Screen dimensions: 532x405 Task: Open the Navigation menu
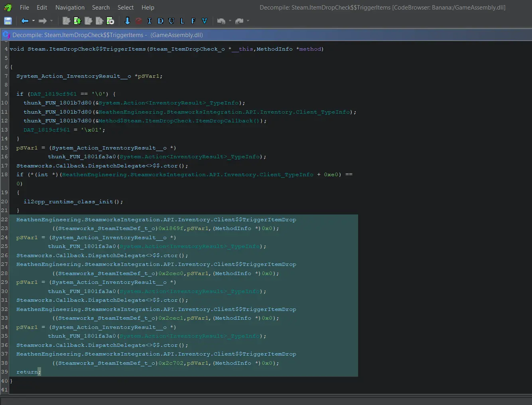click(70, 8)
